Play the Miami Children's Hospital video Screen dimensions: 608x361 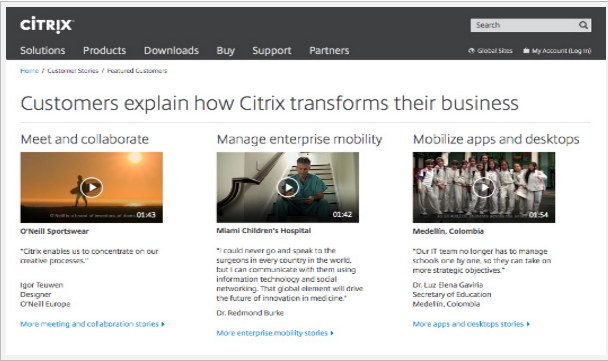tap(288, 187)
